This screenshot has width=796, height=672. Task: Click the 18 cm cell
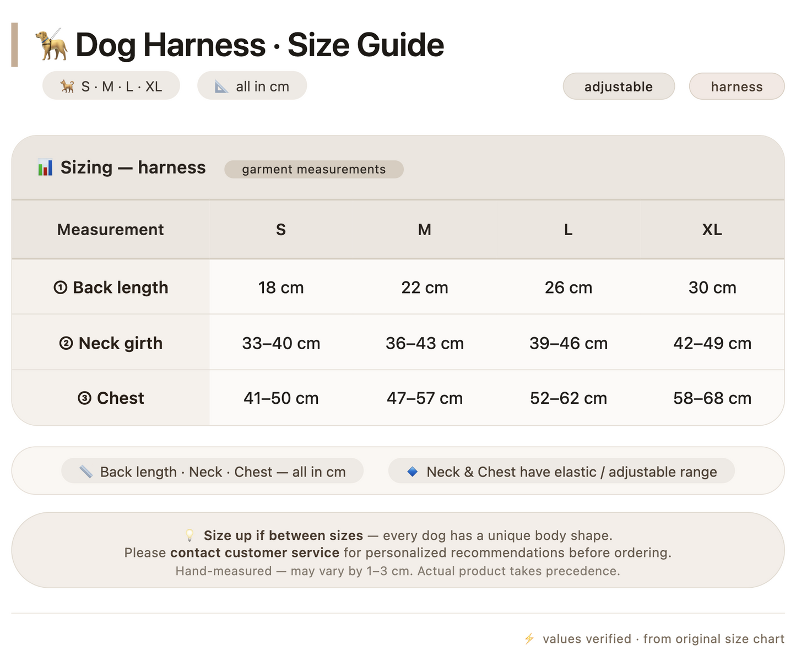pyautogui.click(x=281, y=287)
